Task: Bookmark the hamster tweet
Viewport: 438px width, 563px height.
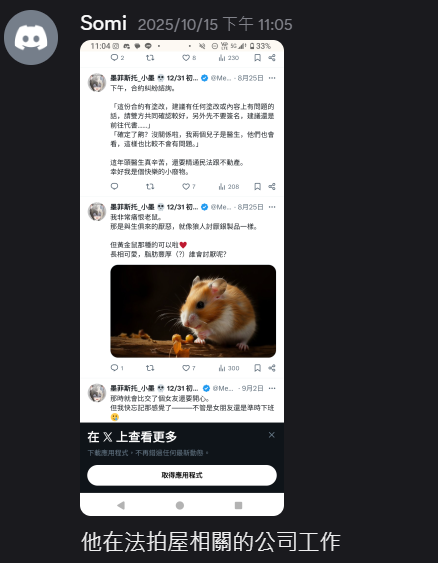Action: (257, 368)
